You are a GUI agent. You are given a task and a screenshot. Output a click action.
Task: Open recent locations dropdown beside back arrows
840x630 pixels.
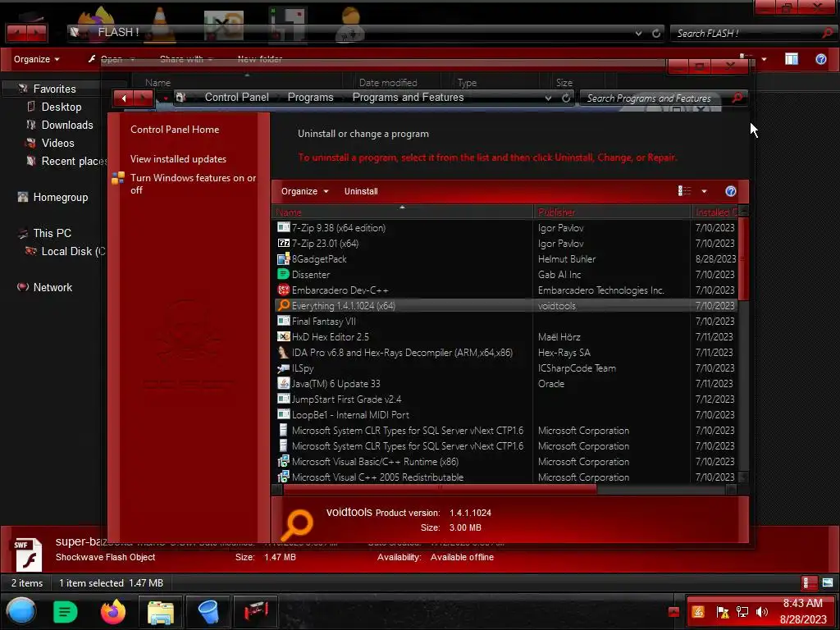[166, 98]
